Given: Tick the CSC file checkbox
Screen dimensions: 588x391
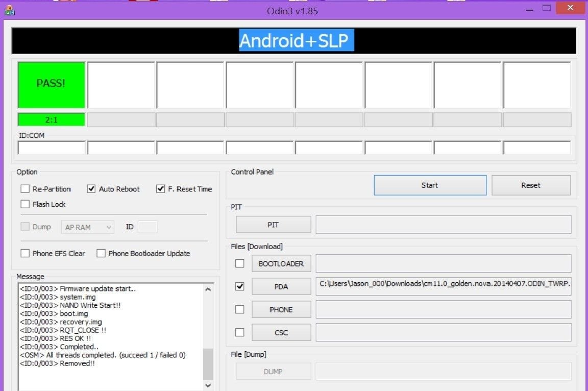Looking at the screenshot, I should pos(239,332).
